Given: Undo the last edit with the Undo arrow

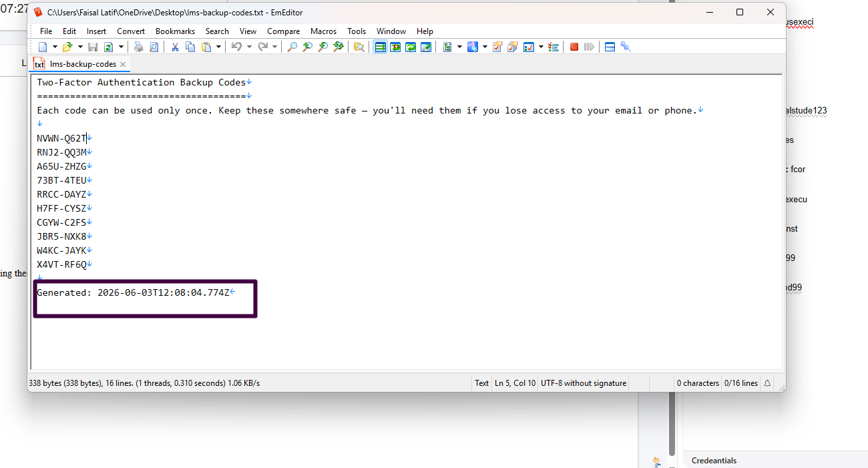Looking at the screenshot, I should (x=236, y=47).
